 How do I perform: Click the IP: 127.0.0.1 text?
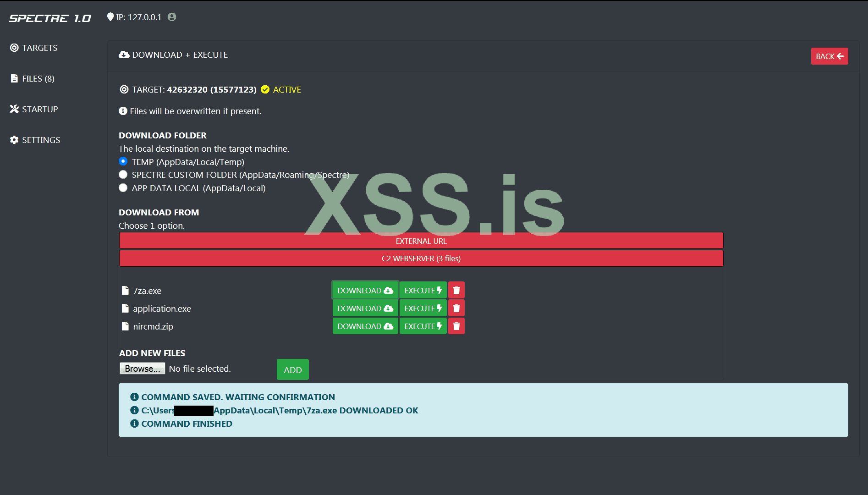coord(139,17)
